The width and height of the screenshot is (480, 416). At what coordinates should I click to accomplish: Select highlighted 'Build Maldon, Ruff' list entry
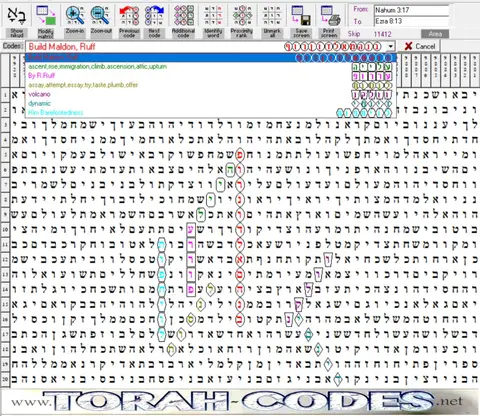(x=211, y=58)
